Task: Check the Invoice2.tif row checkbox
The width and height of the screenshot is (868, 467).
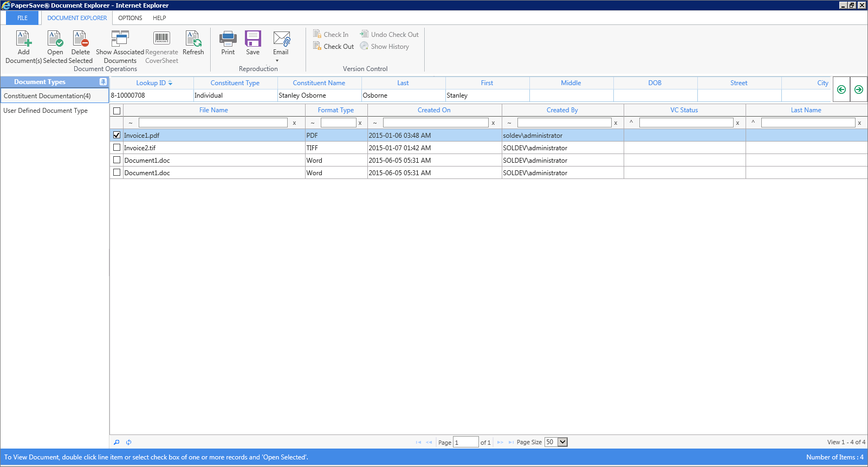Action: 116,148
